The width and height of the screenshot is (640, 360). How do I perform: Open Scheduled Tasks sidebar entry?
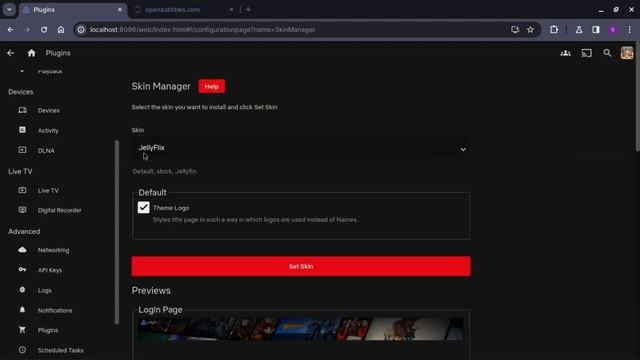[60, 350]
